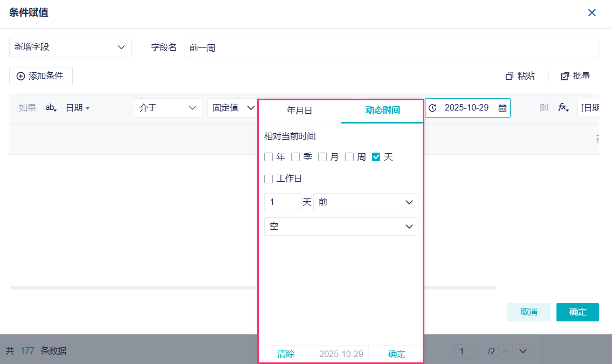
Task: Enable the 年 checkbox
Action: click(269, 157)
